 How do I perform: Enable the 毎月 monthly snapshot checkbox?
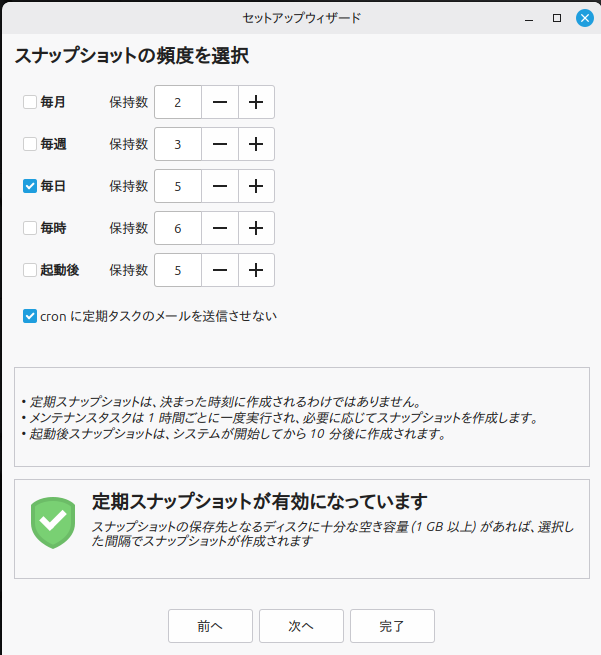pos(30,102)
